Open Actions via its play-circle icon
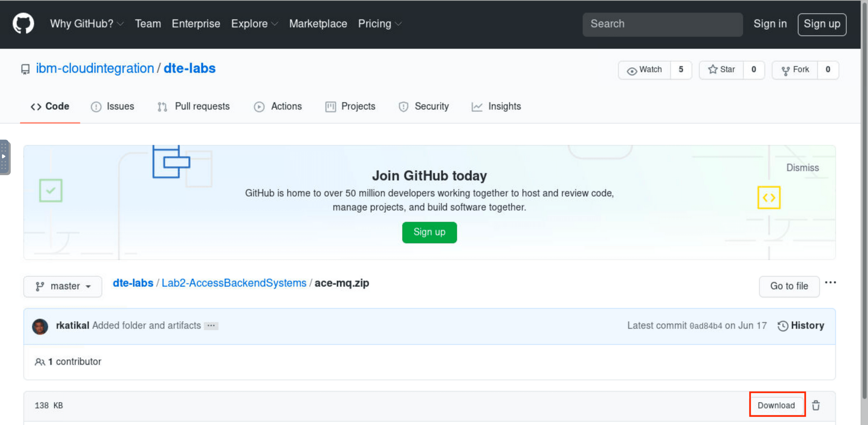The image size is (868, 425). coord(259,107)
